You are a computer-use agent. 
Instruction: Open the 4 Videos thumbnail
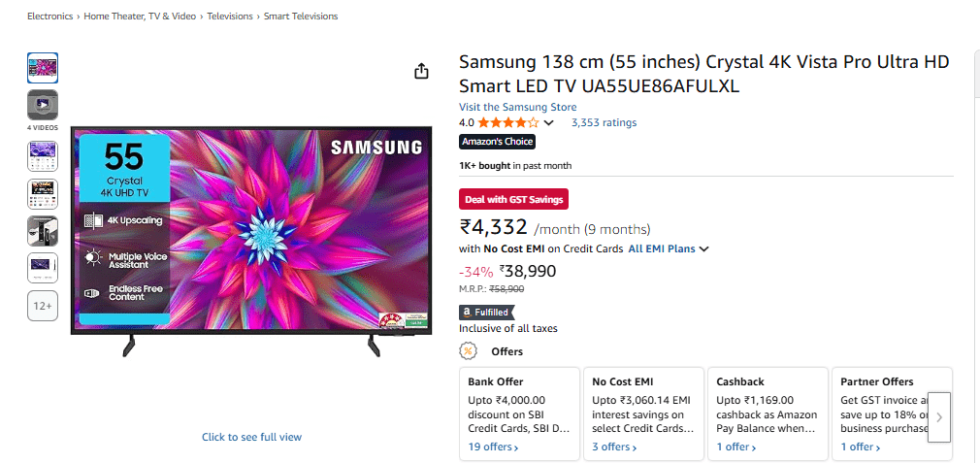43,105
